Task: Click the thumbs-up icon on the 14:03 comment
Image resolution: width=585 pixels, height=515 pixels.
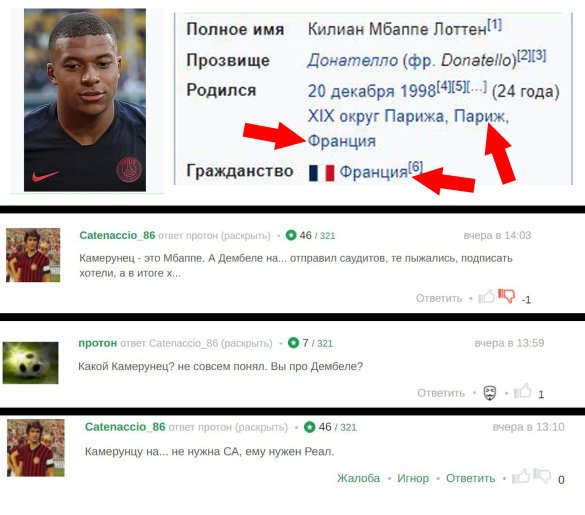Action: (x=487, y=297)
